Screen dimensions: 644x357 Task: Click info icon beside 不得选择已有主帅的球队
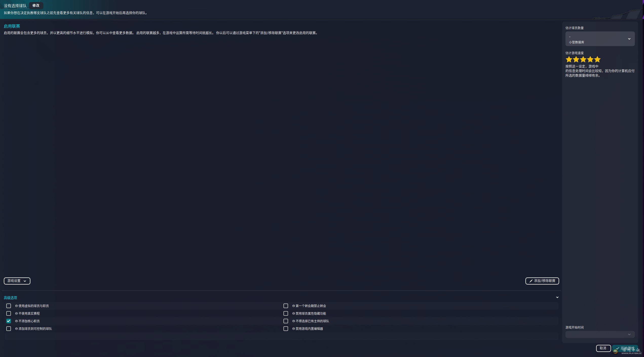pos(294,321)
